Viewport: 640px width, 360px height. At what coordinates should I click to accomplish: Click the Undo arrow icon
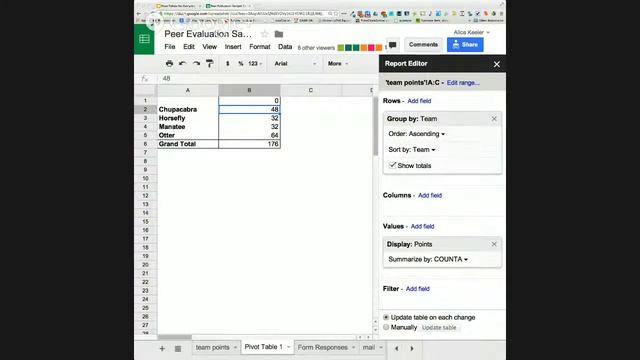point(182,64)
